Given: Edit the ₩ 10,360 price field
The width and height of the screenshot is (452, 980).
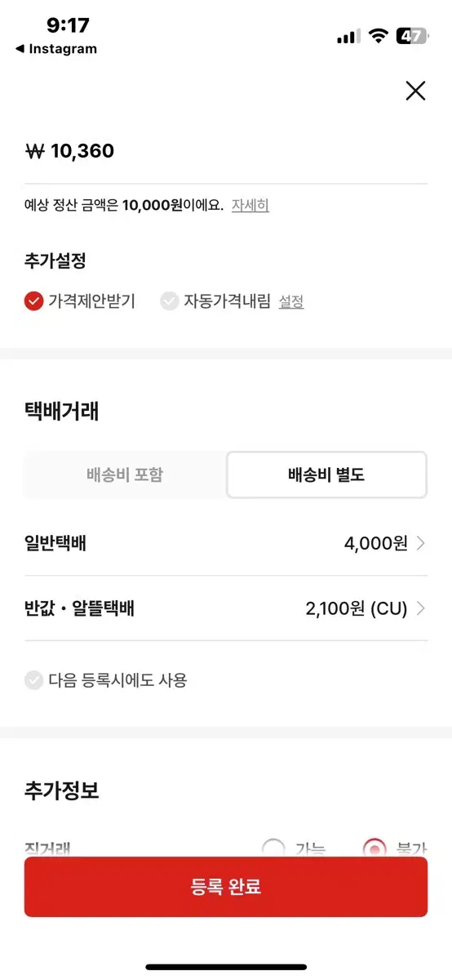Looking at the screenshot, I should (226, 151).
